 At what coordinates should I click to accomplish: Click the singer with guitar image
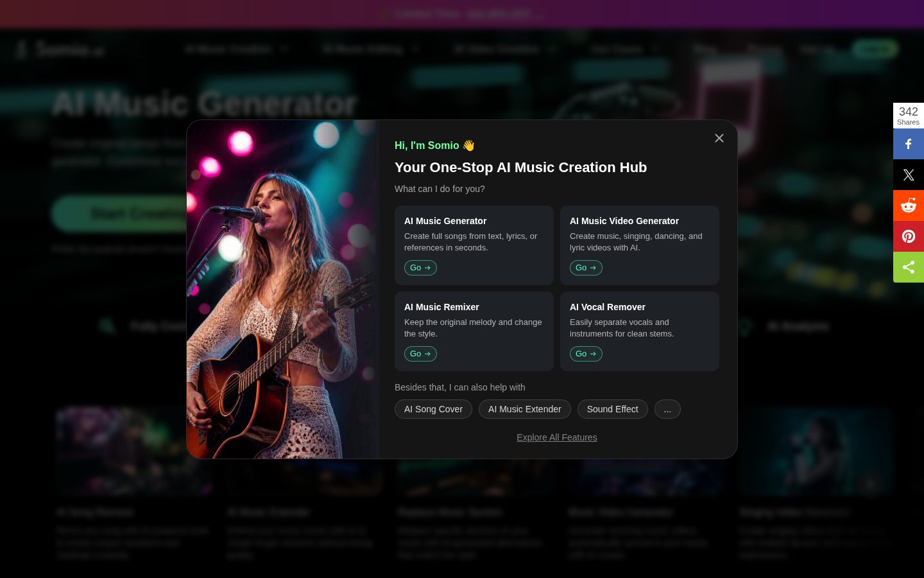tap(282, 289)
